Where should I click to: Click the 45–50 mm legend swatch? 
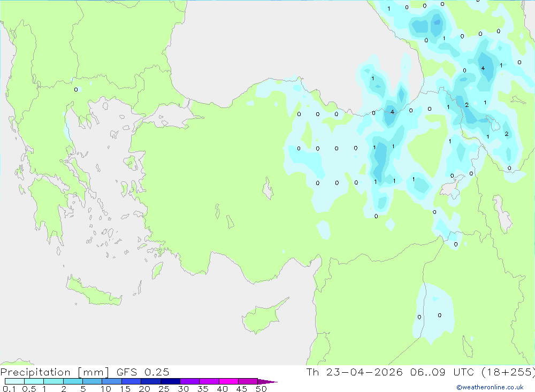click(x=248, y=381)
